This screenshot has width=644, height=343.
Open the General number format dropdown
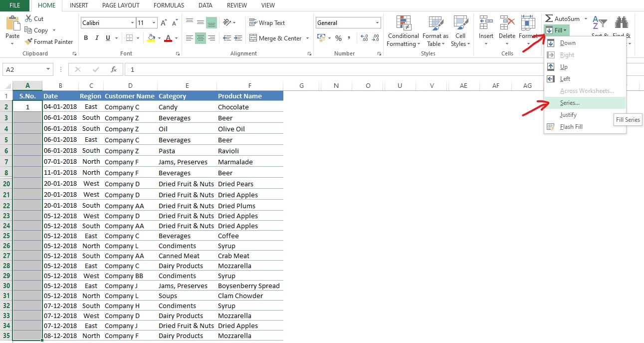click(377, 22)
